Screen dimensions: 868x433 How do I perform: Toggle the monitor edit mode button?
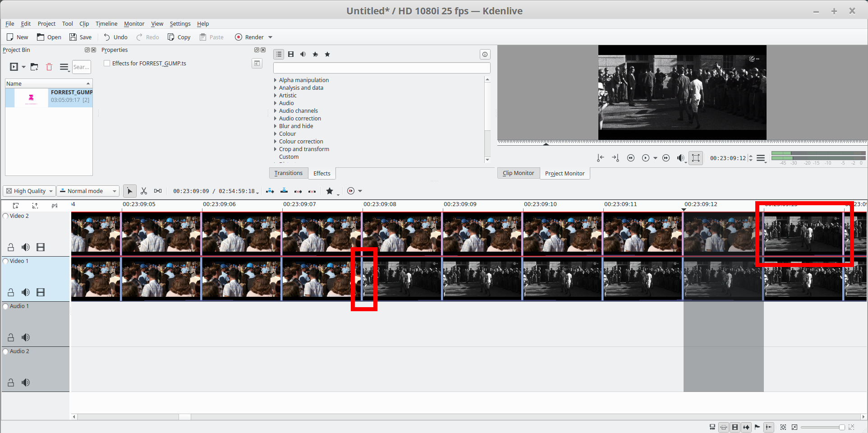pos(696,158)
